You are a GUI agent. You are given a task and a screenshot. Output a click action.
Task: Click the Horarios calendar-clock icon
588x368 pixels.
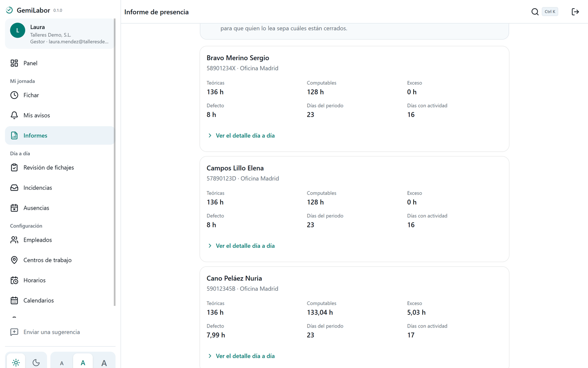(x=14, y=280)
